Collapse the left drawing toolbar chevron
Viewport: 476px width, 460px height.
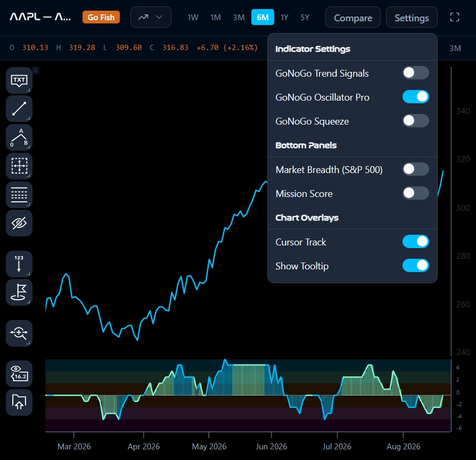coord(36,70)
